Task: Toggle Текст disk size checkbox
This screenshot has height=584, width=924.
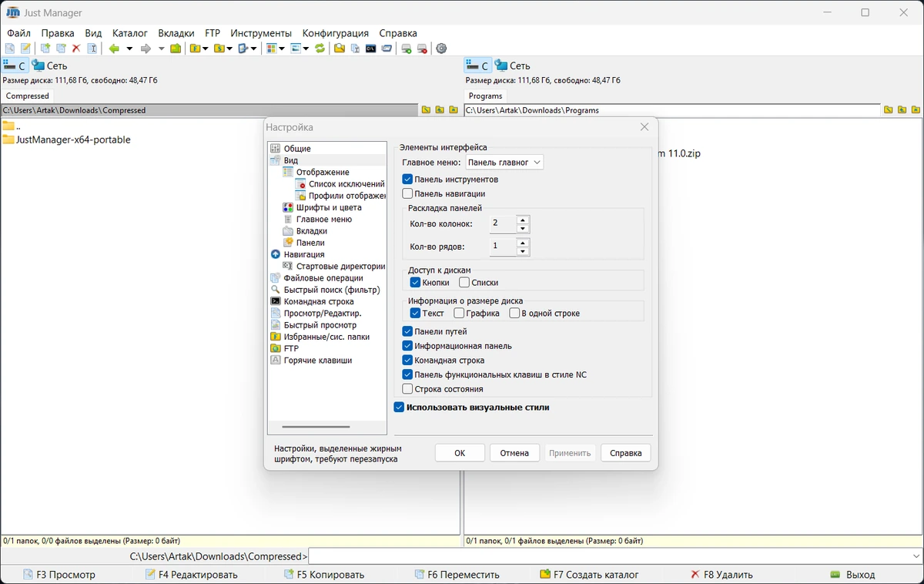Action: coord(415,313)
